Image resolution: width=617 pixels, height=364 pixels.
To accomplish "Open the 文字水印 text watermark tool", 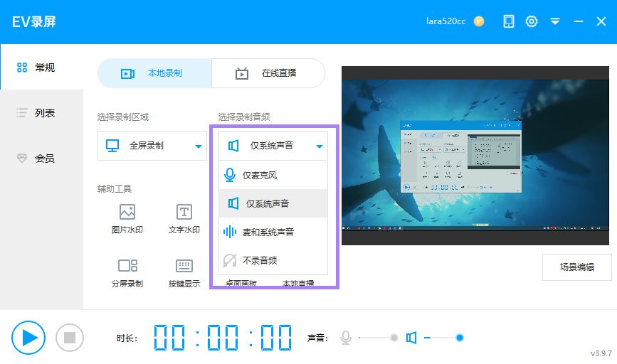I will [184, 219].
